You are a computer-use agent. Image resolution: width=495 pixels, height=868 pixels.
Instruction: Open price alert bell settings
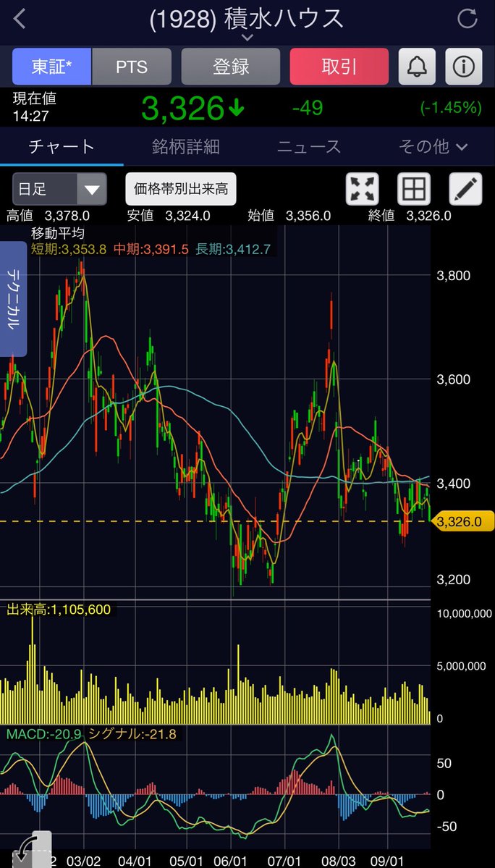tap(417, 67)
